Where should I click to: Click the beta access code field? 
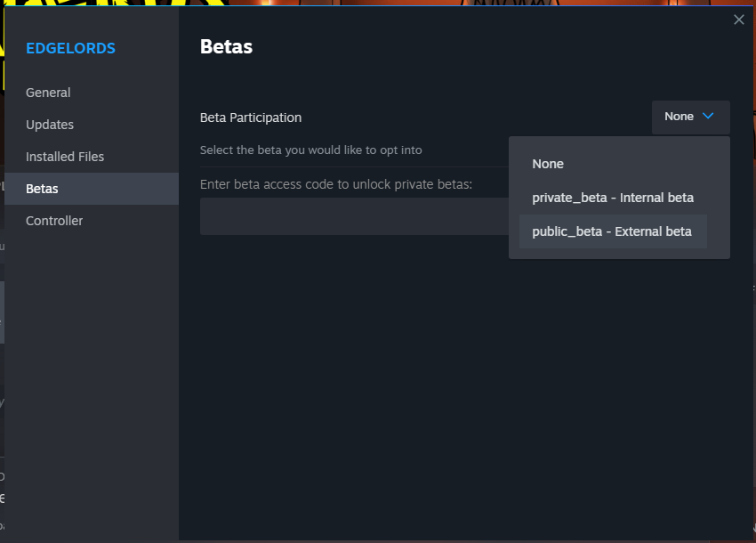[354, 216]
